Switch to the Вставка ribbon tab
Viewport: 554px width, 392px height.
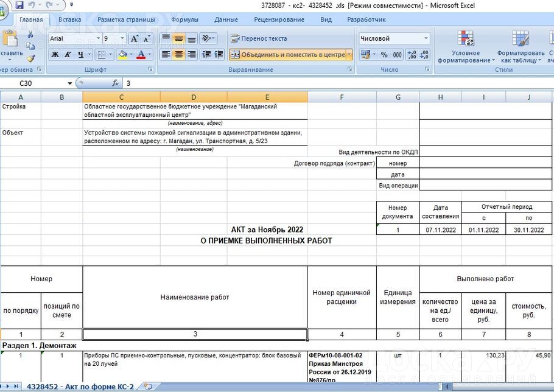click(70, 19)
